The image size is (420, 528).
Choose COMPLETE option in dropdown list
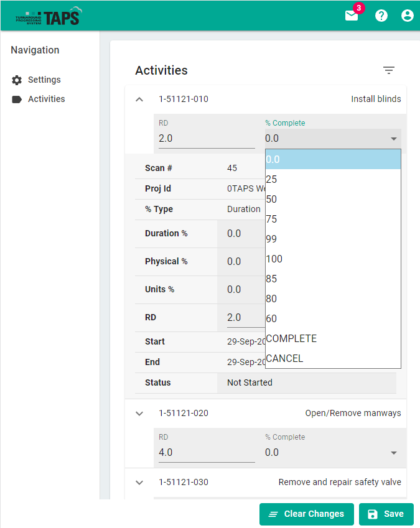tap(333, 338)
